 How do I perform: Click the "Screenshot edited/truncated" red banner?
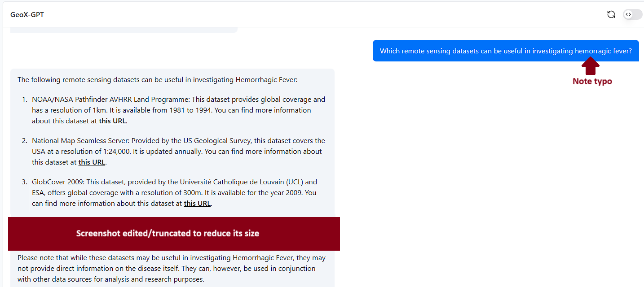pyautogui.click(x=174, y=234)
